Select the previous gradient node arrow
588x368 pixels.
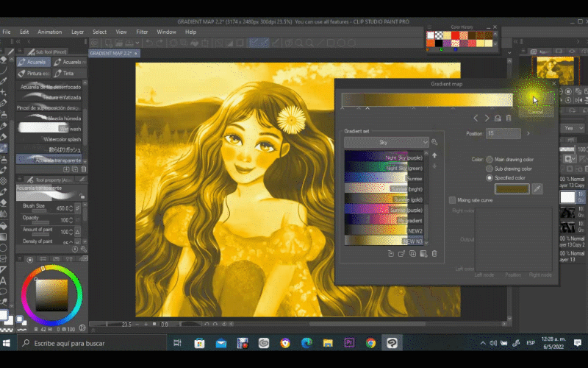point(476,118)
